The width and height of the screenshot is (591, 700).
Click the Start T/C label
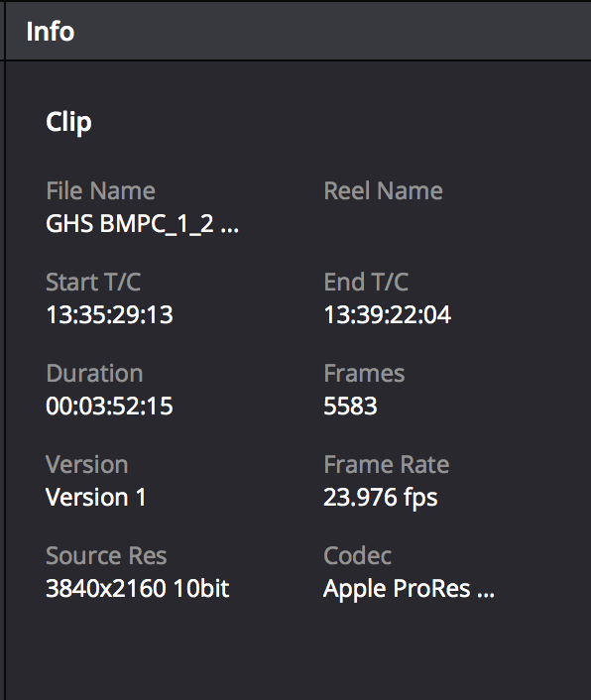click(93, 283)
